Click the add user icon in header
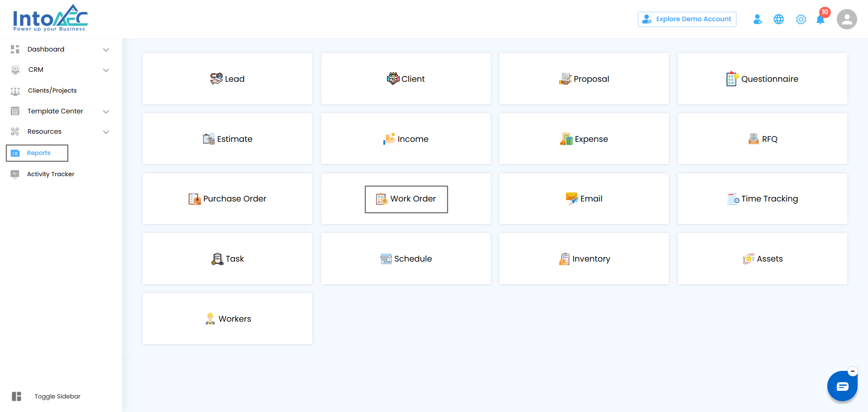This screenshot has width=868, height=412. 758,19
